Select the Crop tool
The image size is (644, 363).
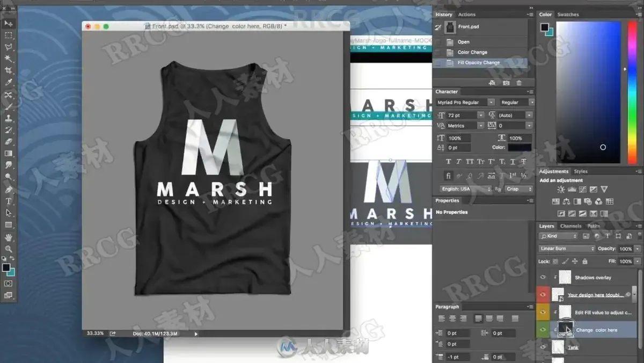pyautogui.click(x=8, y=71)
